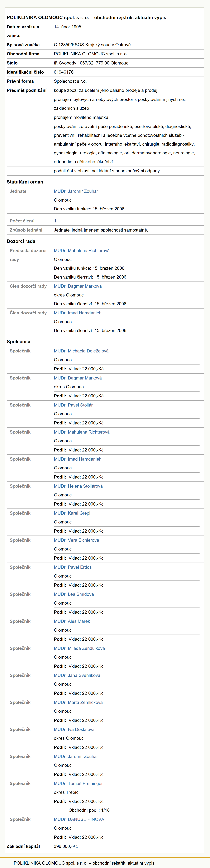This screenshot has height=868, width=210.
Task: Click MUDr. DANUŠE PÍNOVÁ link
Action: coord(79,819)
